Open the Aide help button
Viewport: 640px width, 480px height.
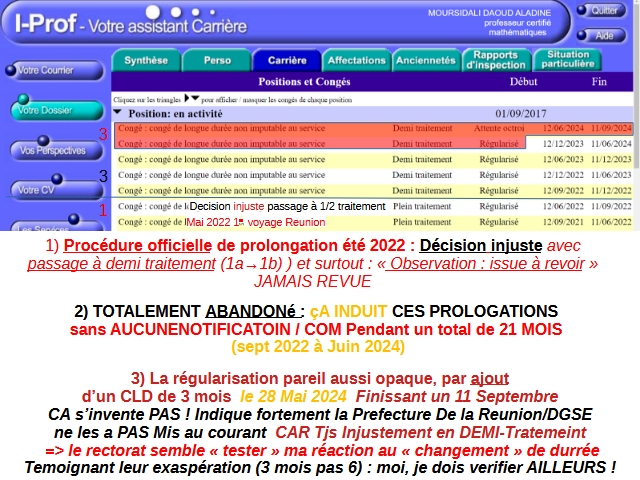(x=603, y=35)
